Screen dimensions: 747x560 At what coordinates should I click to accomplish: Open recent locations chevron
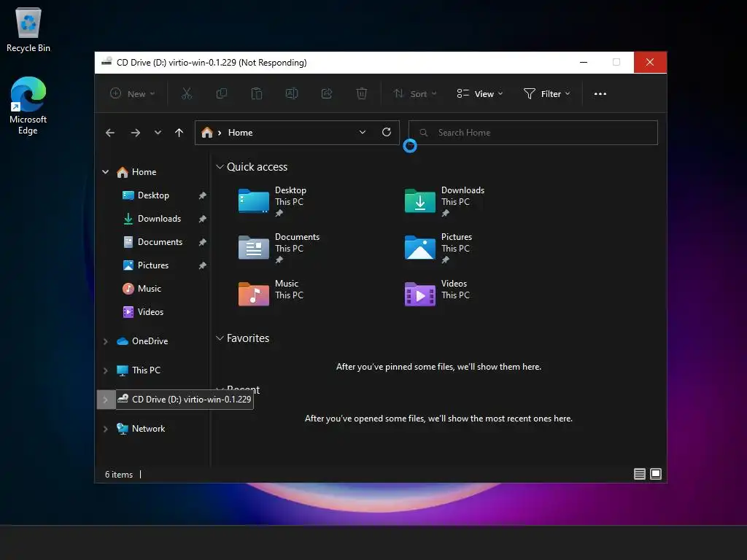(x=158, y=133)
